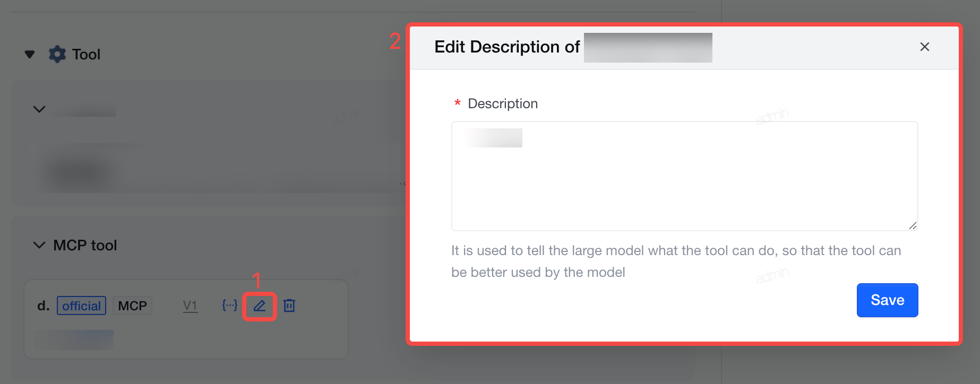The width and height of the screenshot is (980, 384).
Task: Click the Edit Description of dialog title
Action: (507, 47)
